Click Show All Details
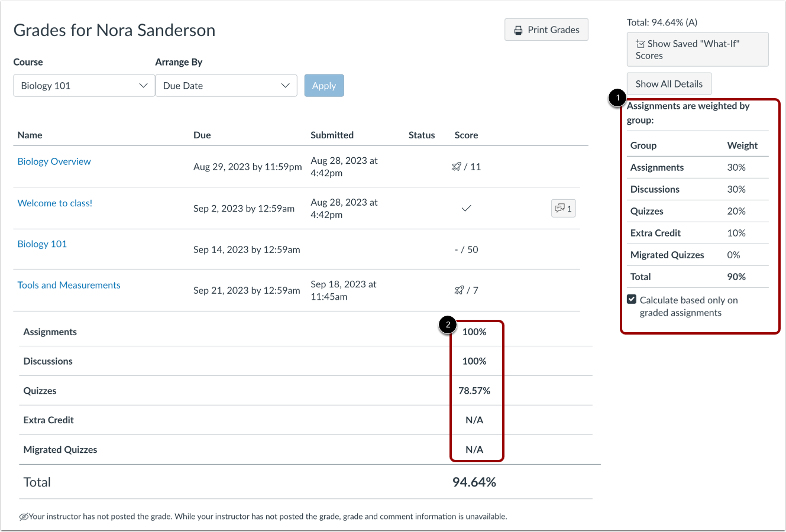The height and width of the screenshot is (532, 786). (x=668, y=83)
